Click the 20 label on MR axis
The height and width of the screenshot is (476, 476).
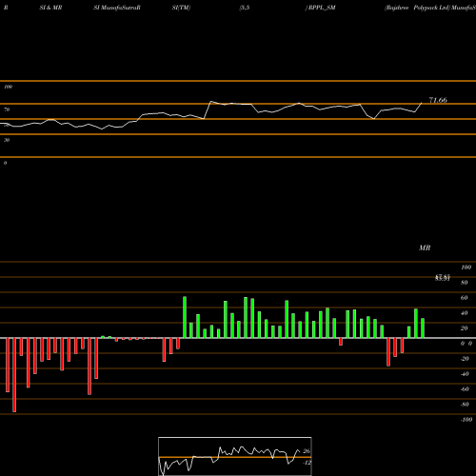tap(465, 328)
